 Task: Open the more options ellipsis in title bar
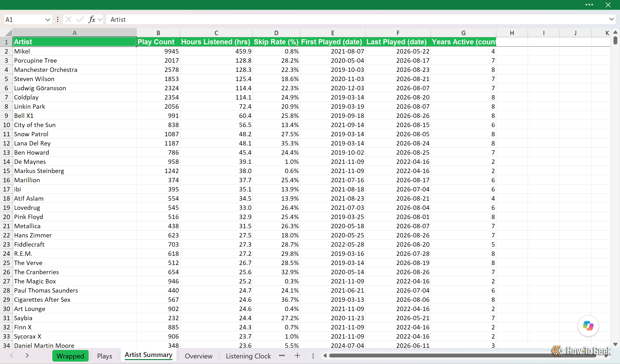pos(589,5)
